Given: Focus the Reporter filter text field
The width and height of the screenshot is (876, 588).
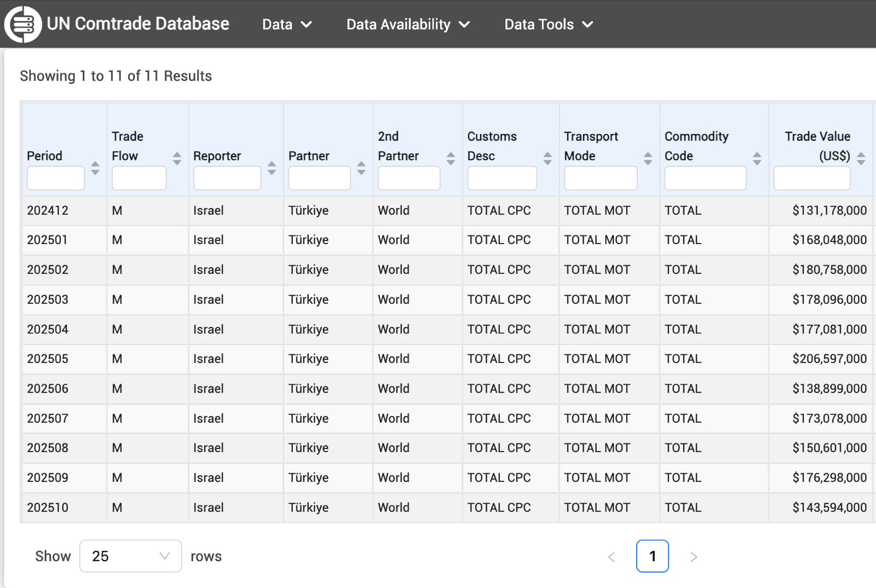Looking at the screenshot, I should (227, 178).
